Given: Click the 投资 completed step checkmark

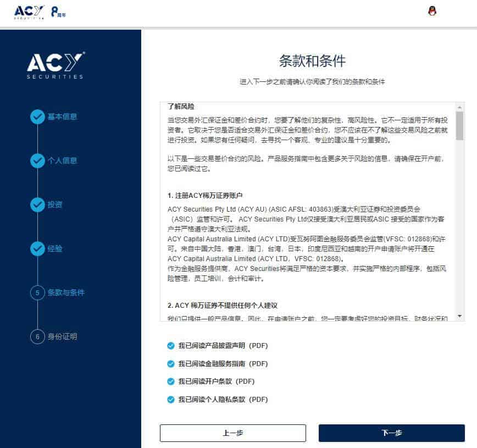Looking at the screenshot, I should (x=38, y=205).
